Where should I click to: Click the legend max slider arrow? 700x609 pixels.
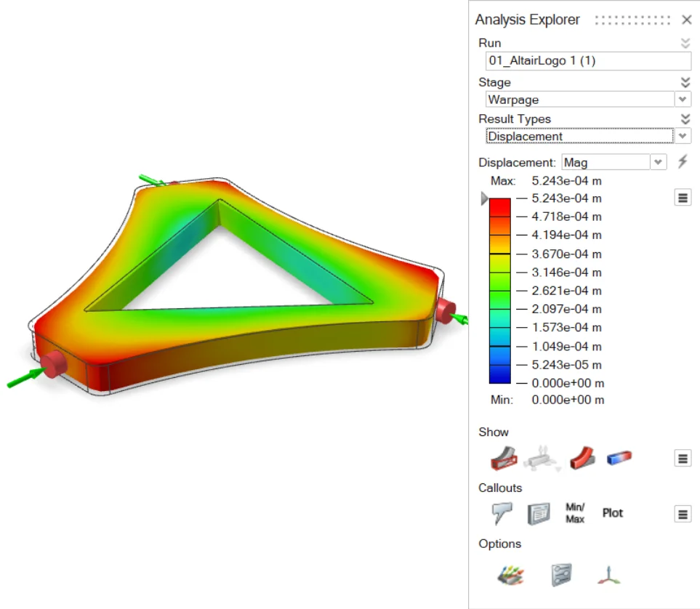(x=484, y=198)
